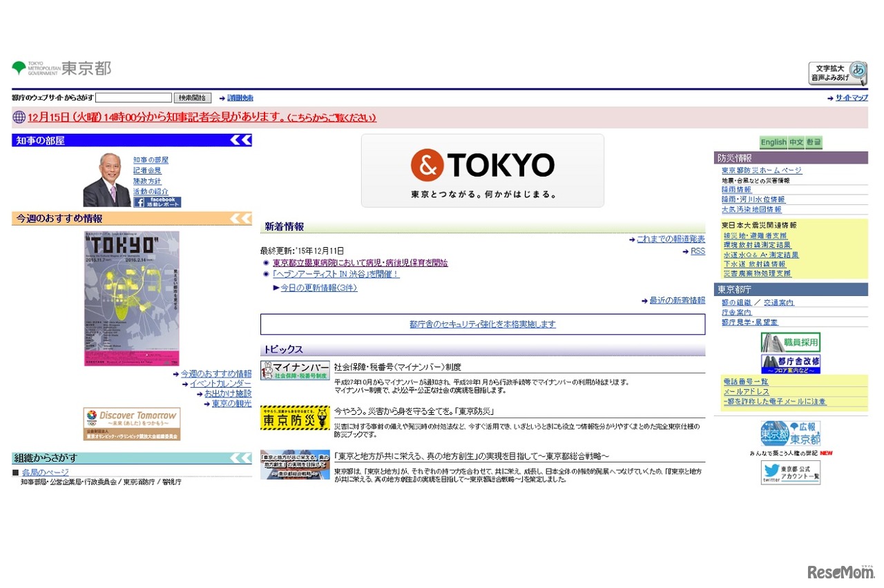884x588 pixels.
Task: Click the site search input field
Action: [x=133, y=97]
